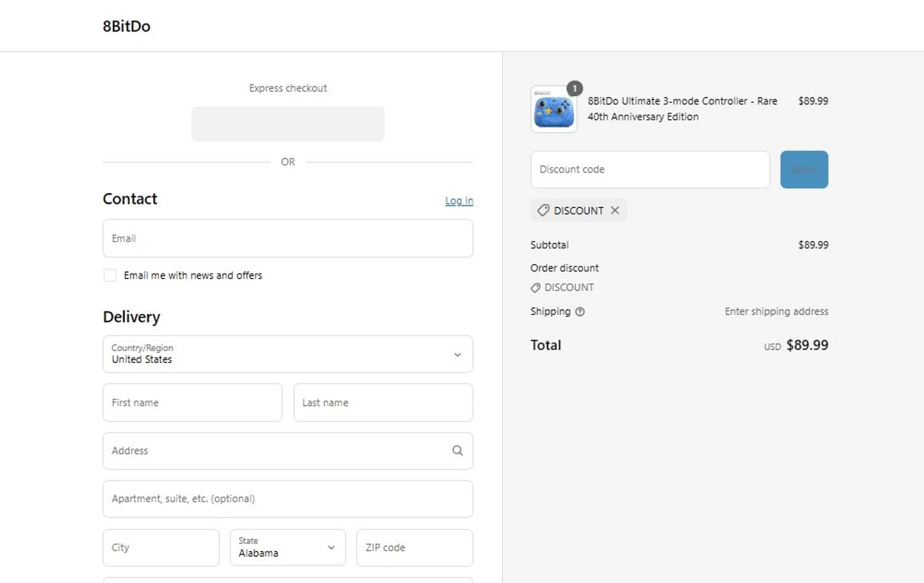Open the Log in link
Screen dimensions: 924x583
(459, 200)
